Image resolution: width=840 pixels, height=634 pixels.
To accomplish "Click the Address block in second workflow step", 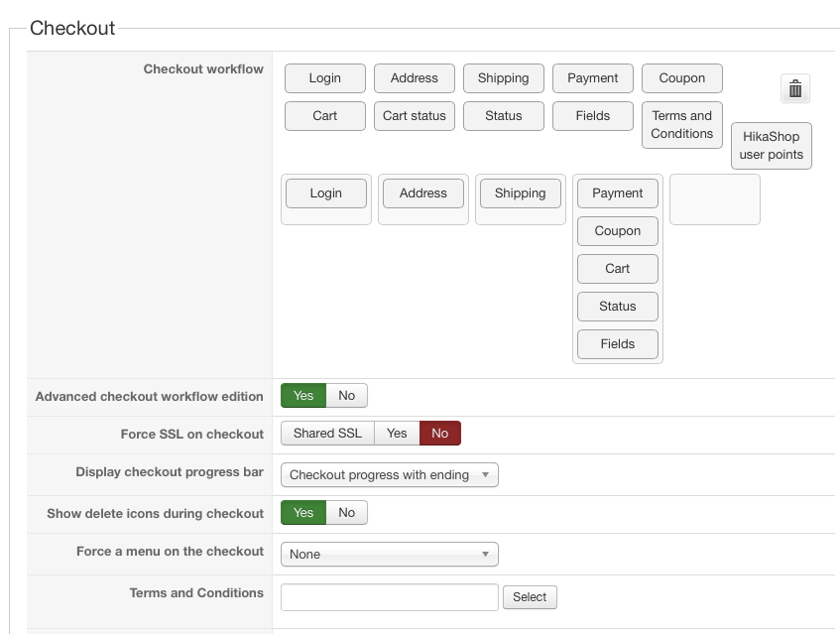I will click(423, 193).
